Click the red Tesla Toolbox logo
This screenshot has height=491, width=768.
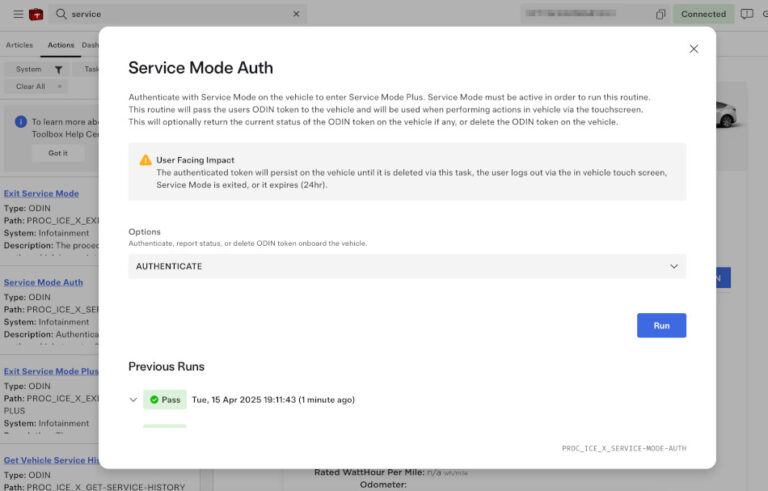click(x=36, y=14)
